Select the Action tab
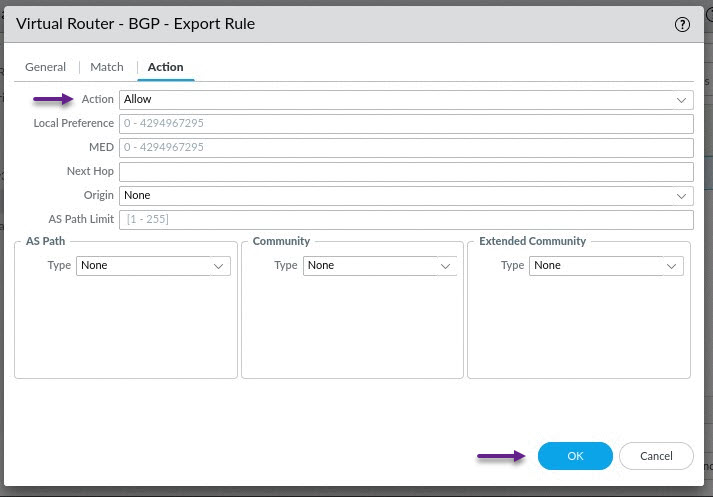 (x=166, y=67)
